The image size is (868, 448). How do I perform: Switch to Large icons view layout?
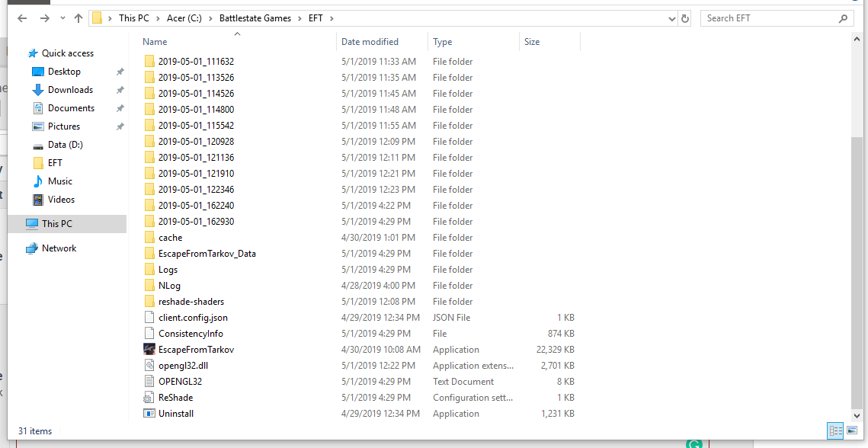851,430
